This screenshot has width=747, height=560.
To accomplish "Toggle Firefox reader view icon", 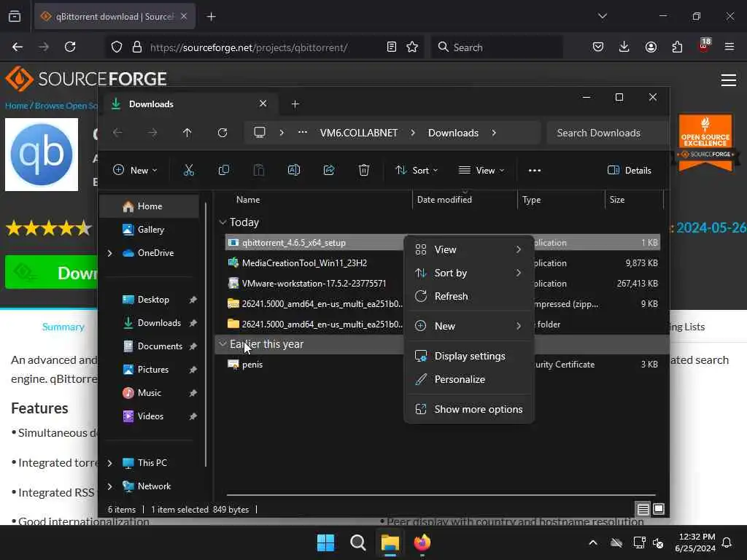I will [x=392, y=47].
